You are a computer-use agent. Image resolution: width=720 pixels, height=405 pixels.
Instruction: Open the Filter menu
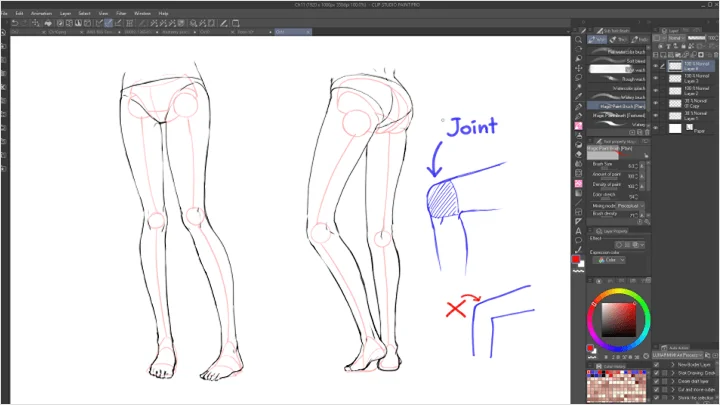coord(121,13)
